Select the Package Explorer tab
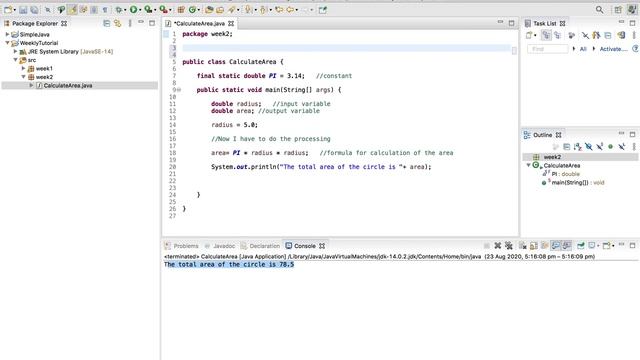The height and width of the screenshot is (360, 640). (x=35, y=24)
